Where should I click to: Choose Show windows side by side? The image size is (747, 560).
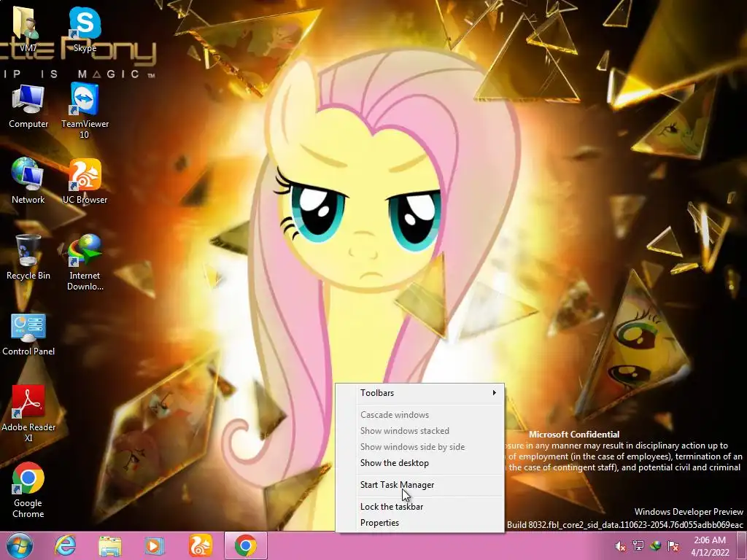pos(419,447)
